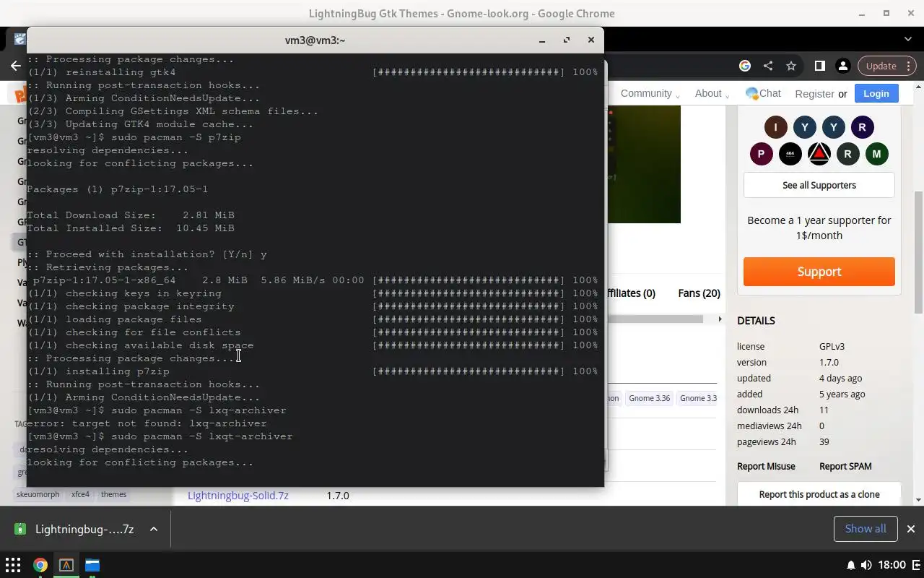Viewport: 924px width, 578px height.
Task: Click Show all downloads button
Action: 866,529
